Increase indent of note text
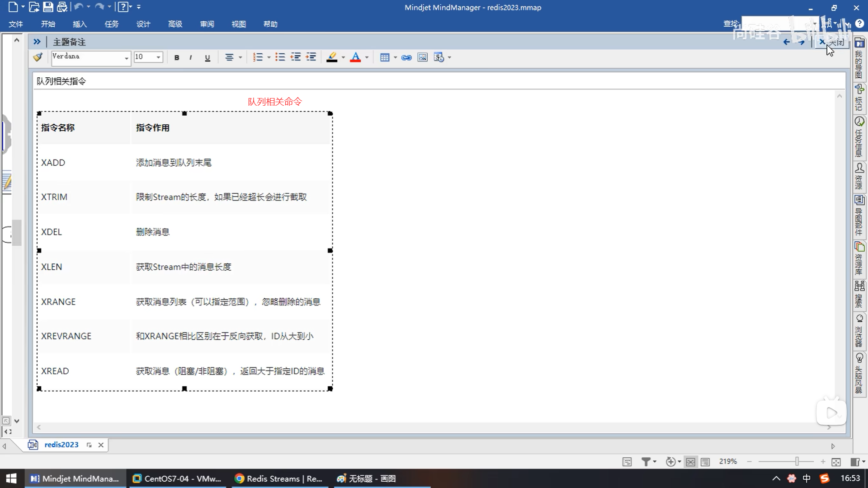Screen dimensions: 868x488 311,57
